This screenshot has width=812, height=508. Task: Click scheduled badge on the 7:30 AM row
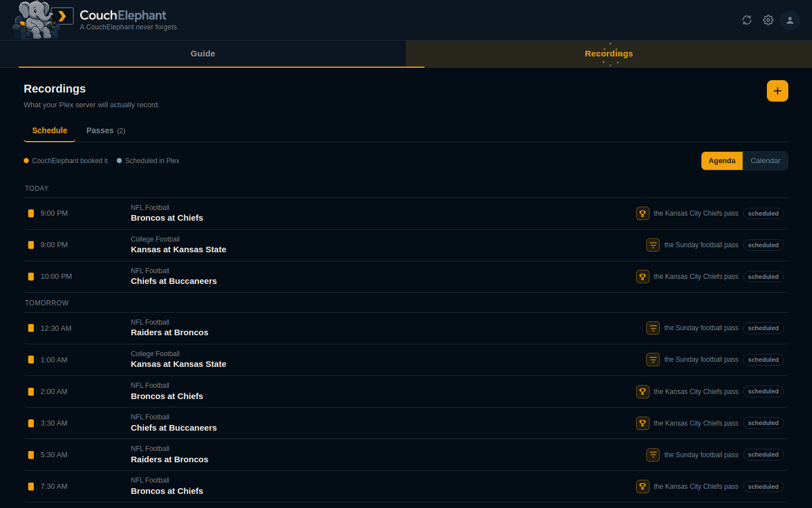pos(764,487)
